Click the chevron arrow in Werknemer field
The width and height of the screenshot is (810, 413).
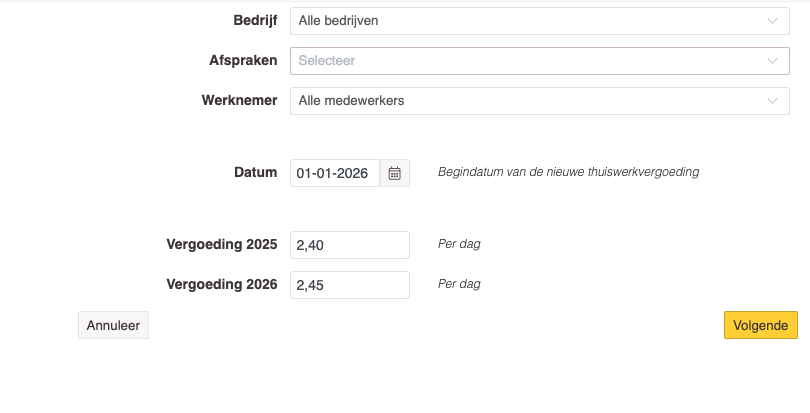click(771, 101)
